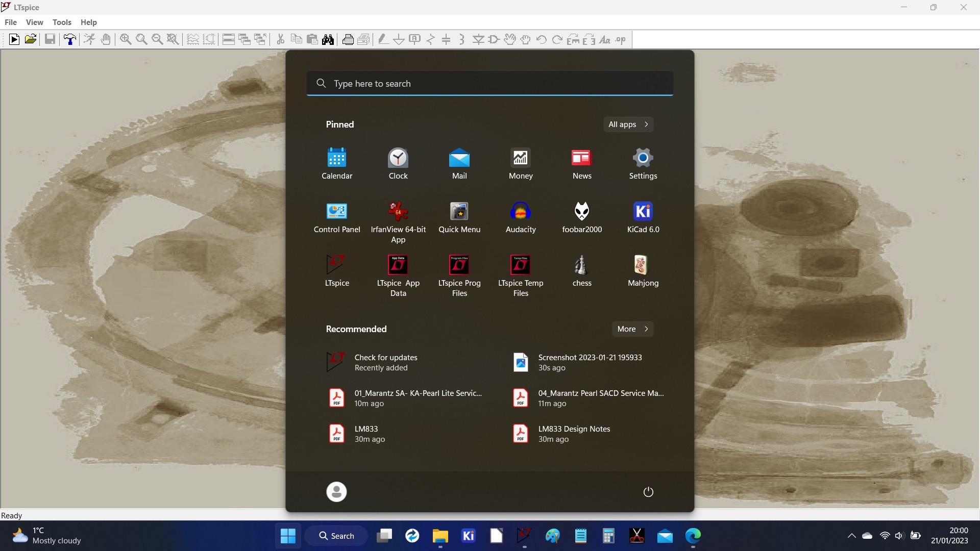Open the pinned Clock app
The width and height of the screenshot is (980, 551).
pyautogui.click(x=398, y=164)
